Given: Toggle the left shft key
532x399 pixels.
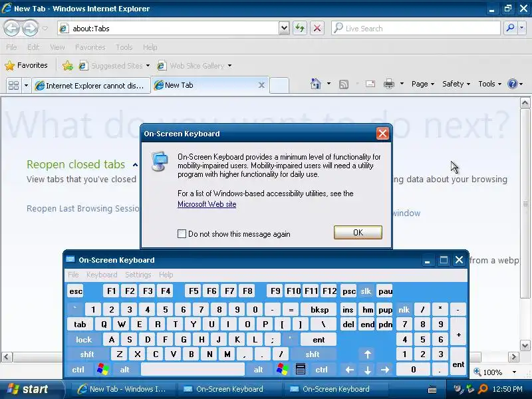Looking at the screenshot, I should (87, 354).
